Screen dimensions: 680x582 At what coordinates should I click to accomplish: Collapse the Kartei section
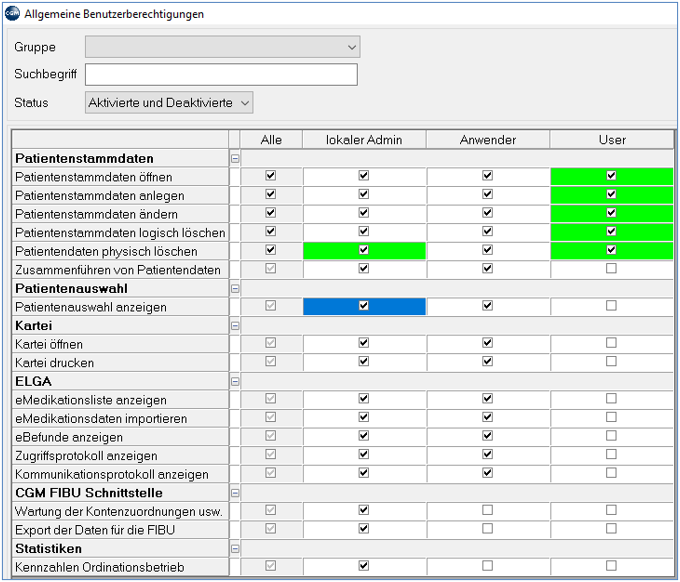tap(235, 326)
